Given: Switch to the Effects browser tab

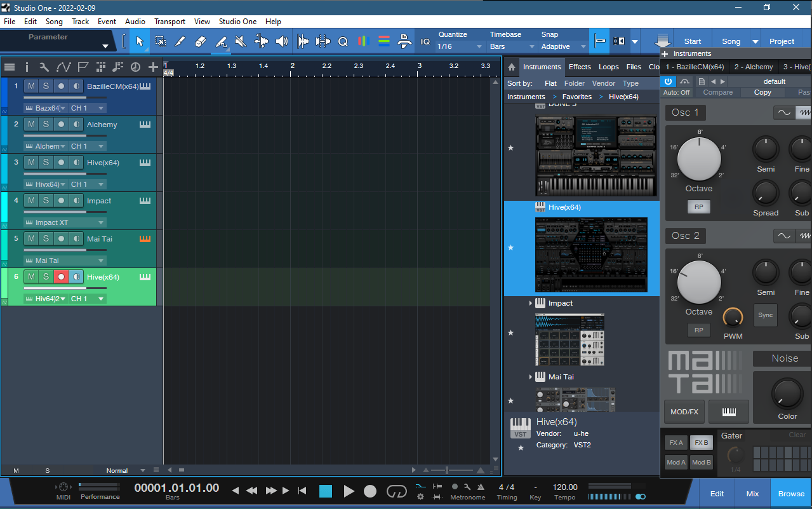Looking at the screenshot, I should pos(580,67).
